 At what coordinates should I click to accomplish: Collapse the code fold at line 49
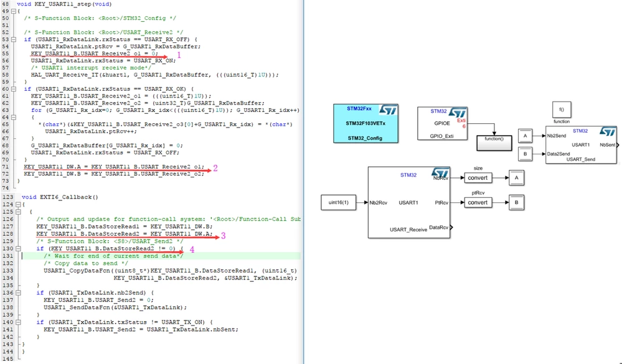pyautogui.click(x=14, y=11)
